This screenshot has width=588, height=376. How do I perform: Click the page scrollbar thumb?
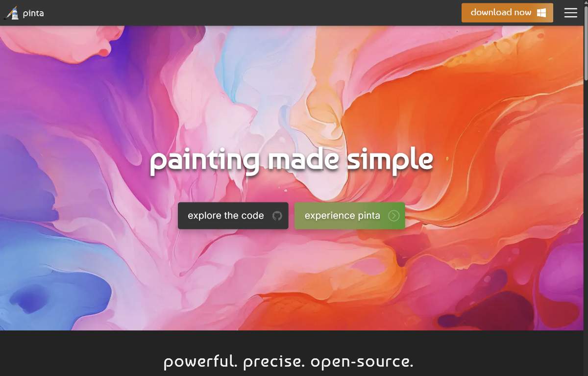(586, 43)
